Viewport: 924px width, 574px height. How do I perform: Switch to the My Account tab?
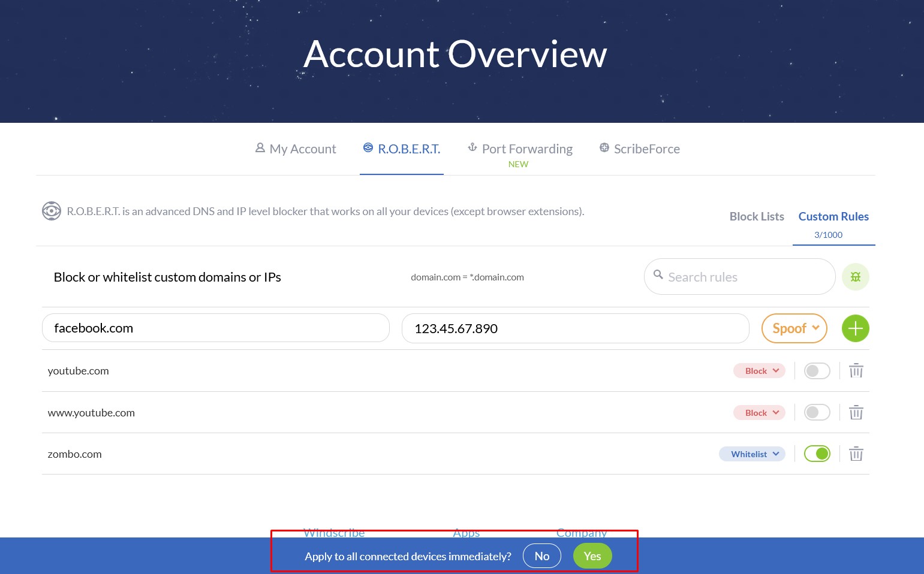(x=296, y=149)
